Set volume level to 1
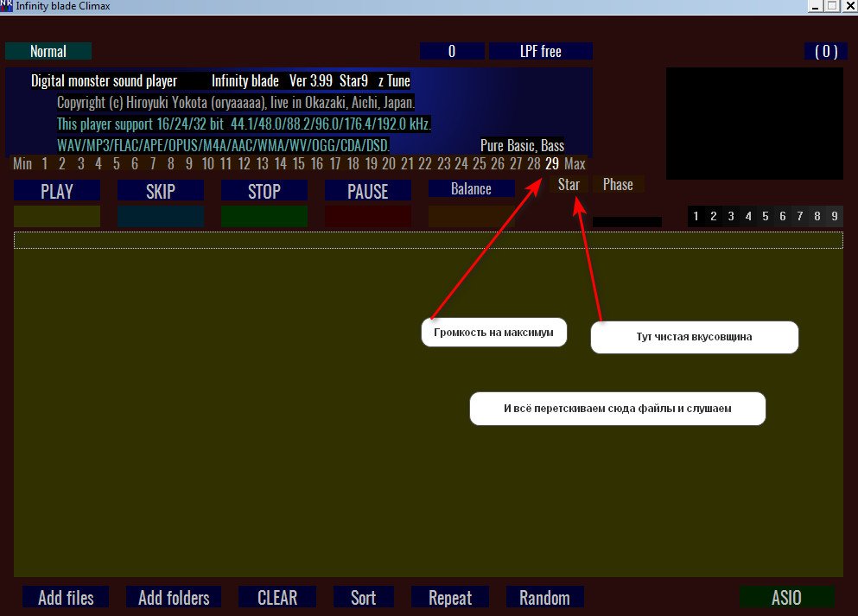 (x=44, y=163)
